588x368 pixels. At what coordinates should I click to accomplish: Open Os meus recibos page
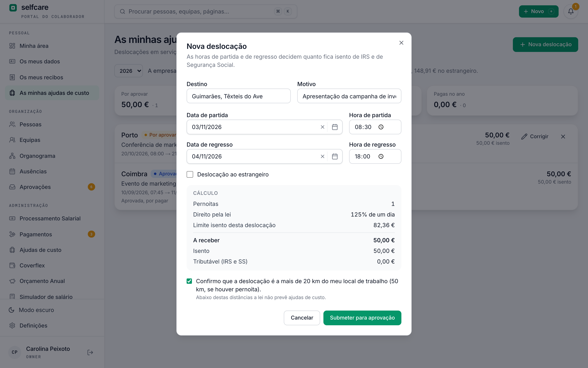pyautogui.click(x=52, y=77)
